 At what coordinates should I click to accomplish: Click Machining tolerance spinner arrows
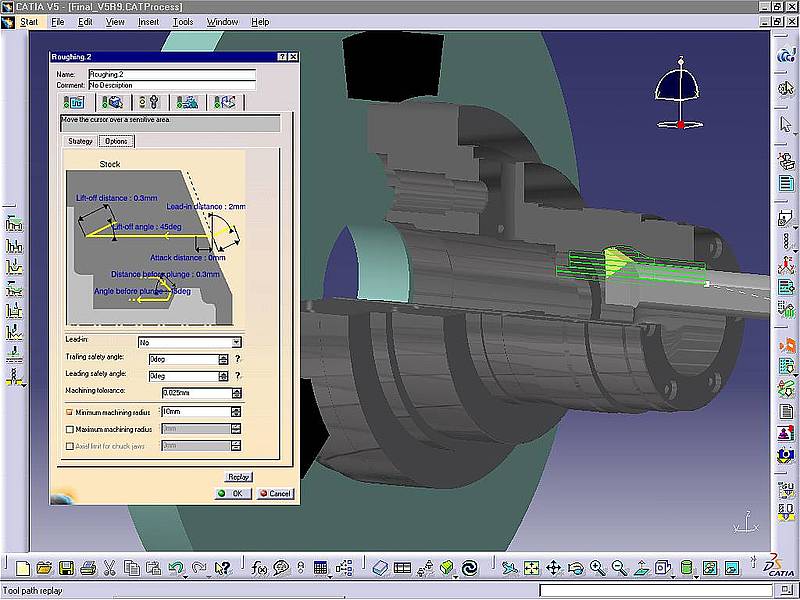(236, 393)
